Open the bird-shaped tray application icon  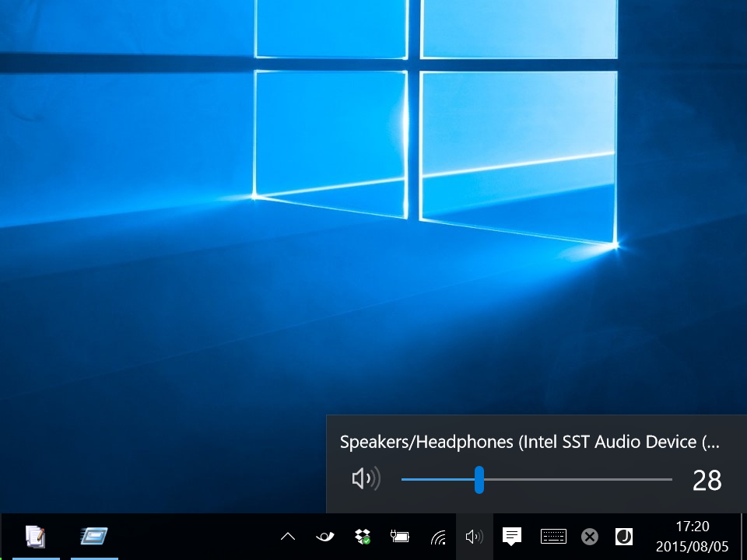(x=324, y=536)
